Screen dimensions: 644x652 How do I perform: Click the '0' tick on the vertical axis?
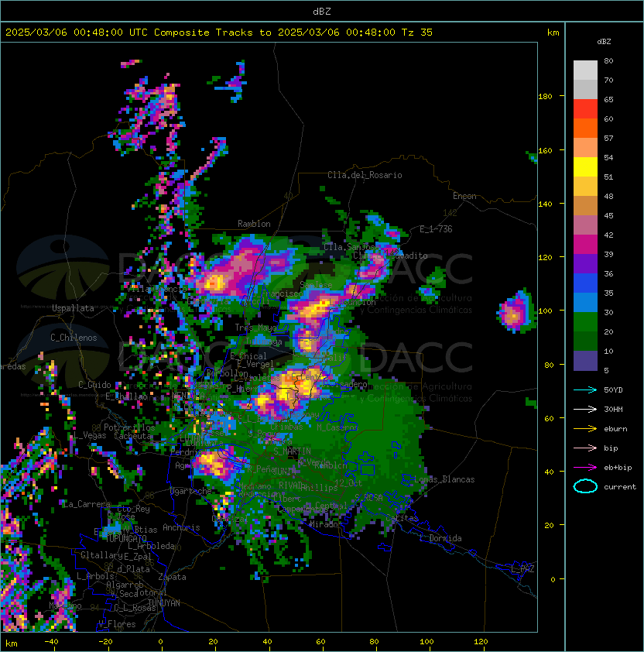coord(553,580)
